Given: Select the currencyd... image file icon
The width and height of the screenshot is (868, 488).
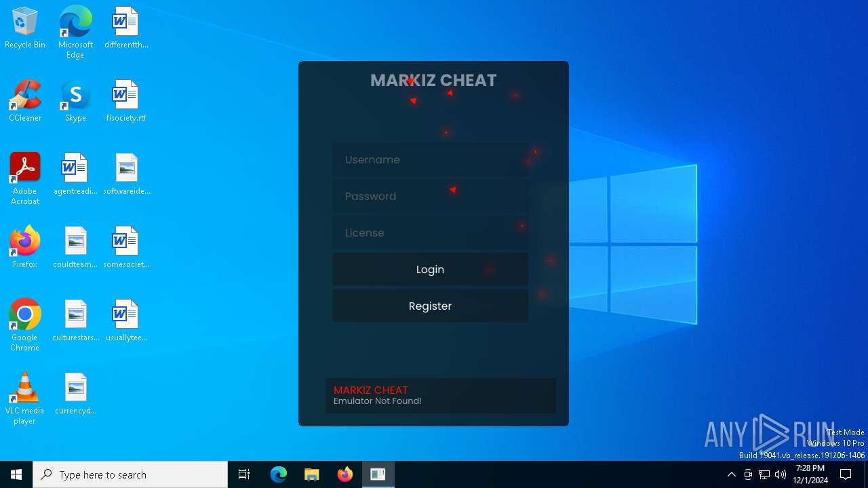Looking at the screenshot, I should click(x=75, y=394).
